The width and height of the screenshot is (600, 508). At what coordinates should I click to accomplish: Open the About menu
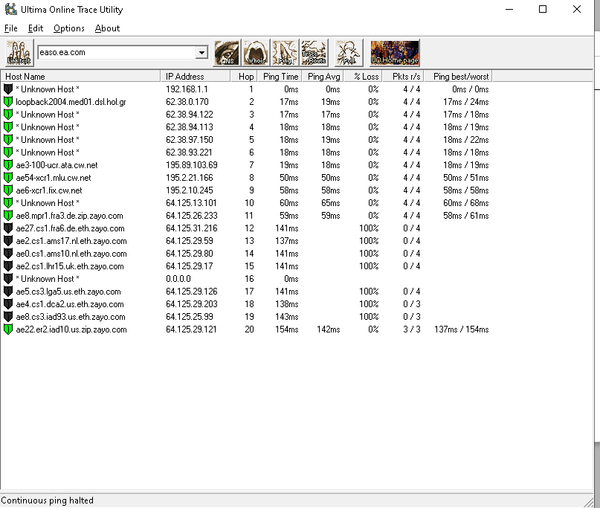pos(107,28)
